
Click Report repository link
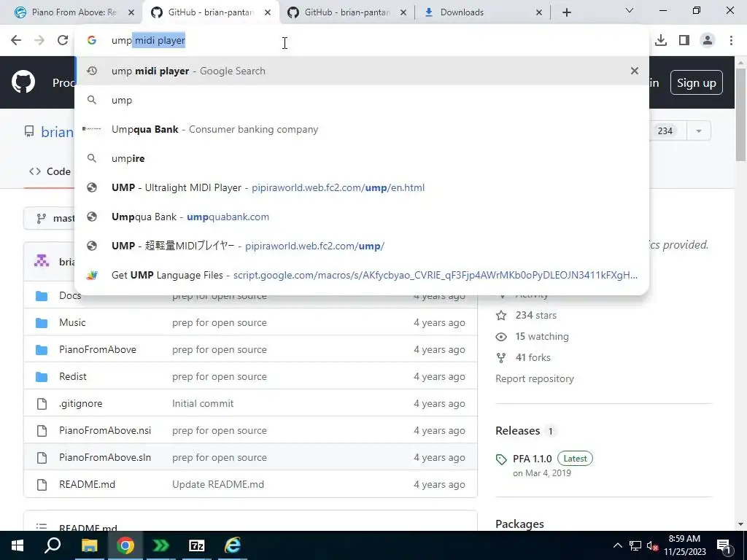click(x=535, y=378)
